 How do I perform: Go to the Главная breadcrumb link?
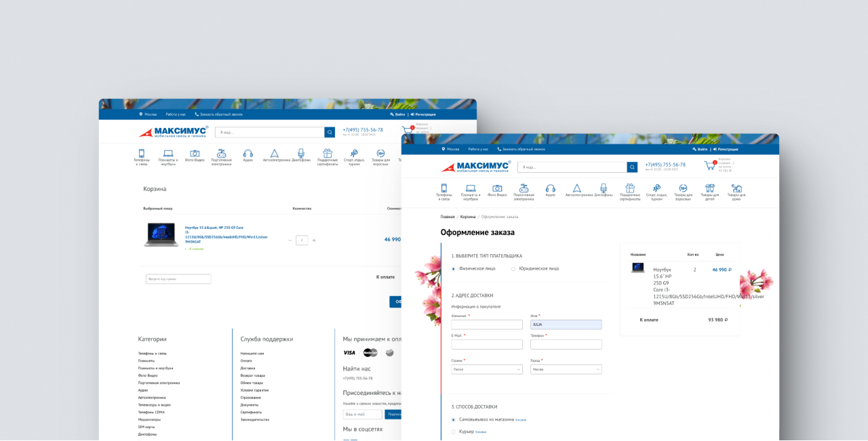point(448,217)
